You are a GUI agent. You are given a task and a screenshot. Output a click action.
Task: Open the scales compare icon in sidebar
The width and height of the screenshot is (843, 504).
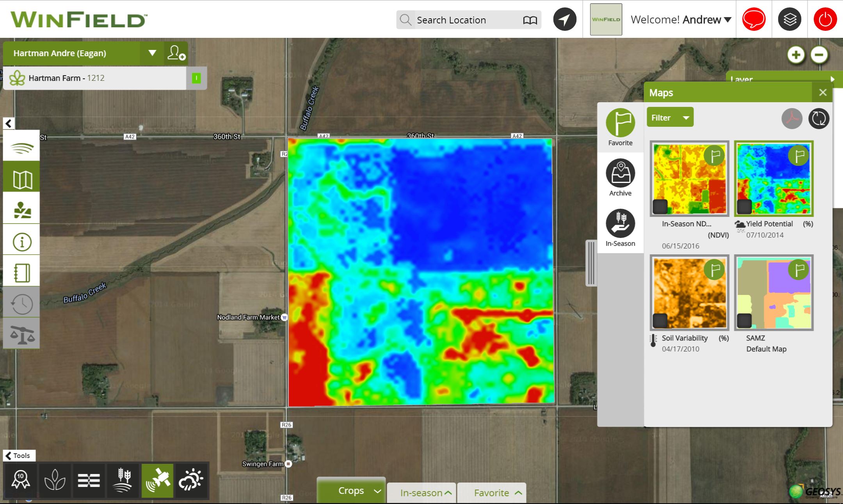pos(21,334)
